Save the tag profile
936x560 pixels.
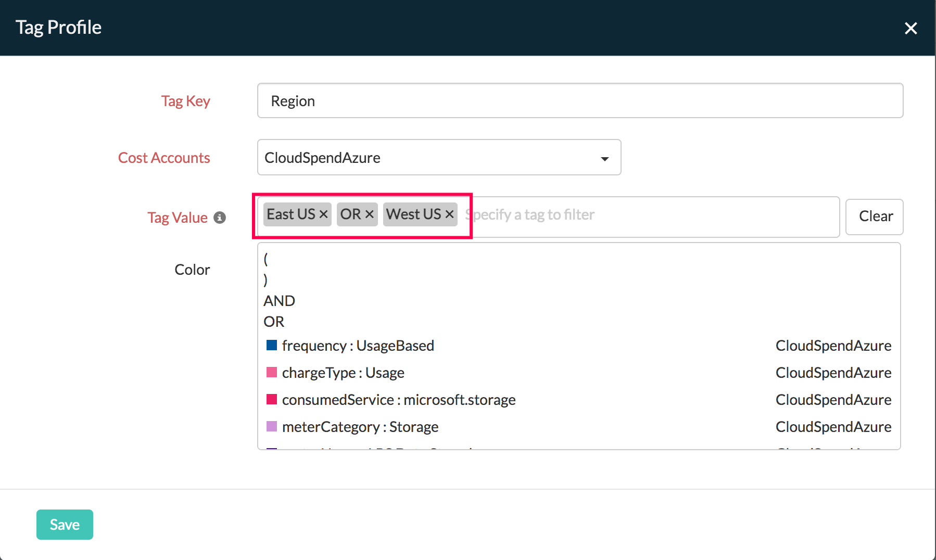[65, 525]
